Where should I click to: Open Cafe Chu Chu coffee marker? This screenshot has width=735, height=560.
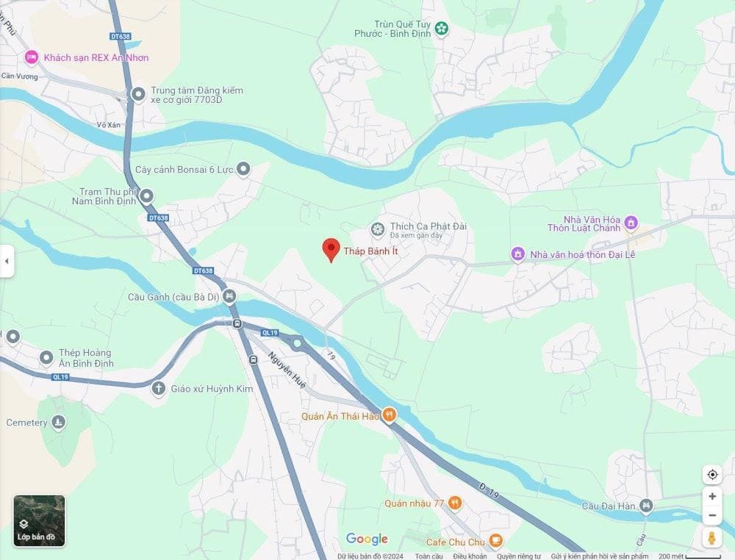point(496,541)
